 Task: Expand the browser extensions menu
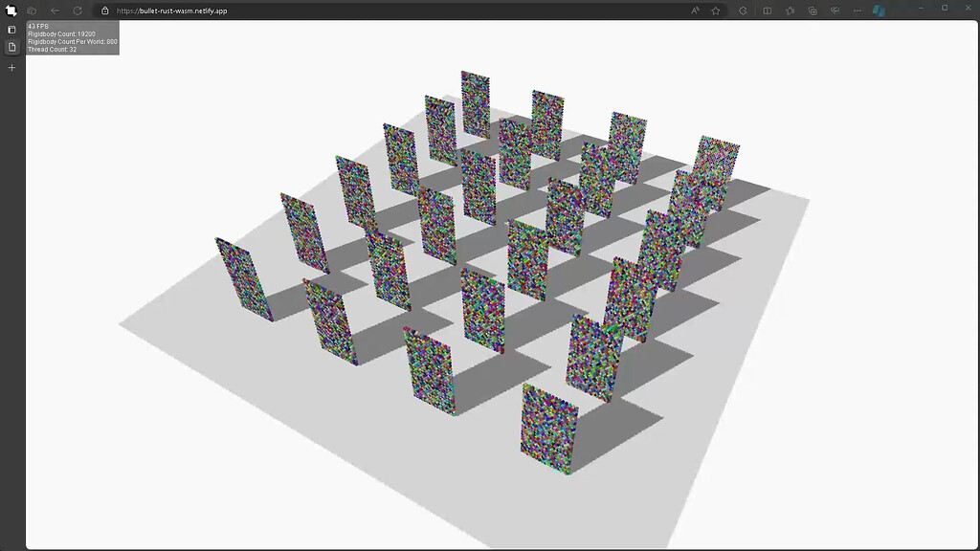(744, 11)
